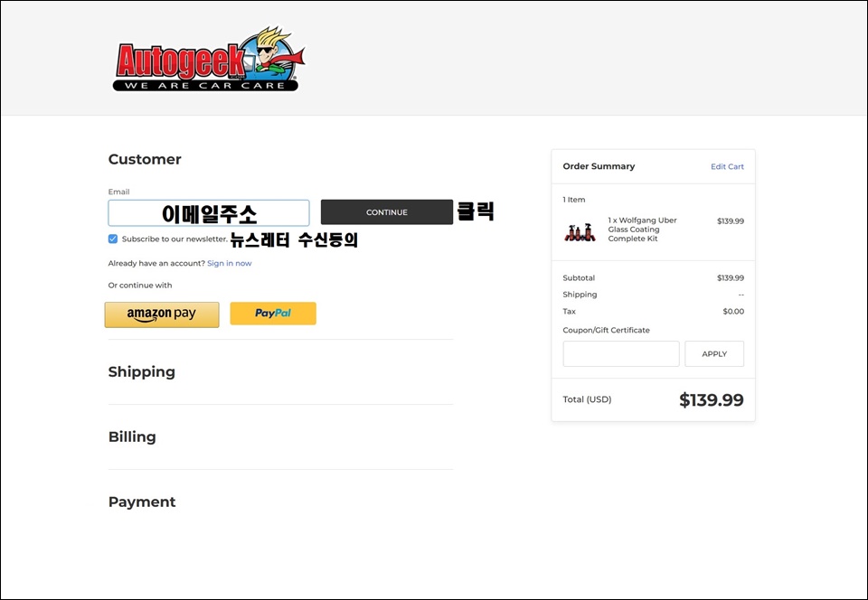
Task: Click the Already have an account? text
Action: pyautogui.click(x=156, y=263)
